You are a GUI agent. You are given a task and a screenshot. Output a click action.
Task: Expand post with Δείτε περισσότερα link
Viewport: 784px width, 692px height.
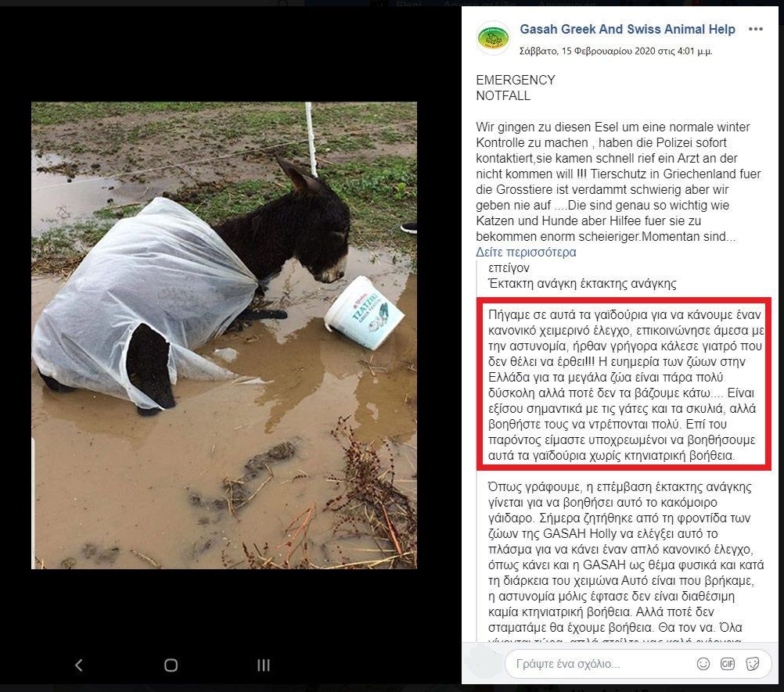(x=526, y=253)
